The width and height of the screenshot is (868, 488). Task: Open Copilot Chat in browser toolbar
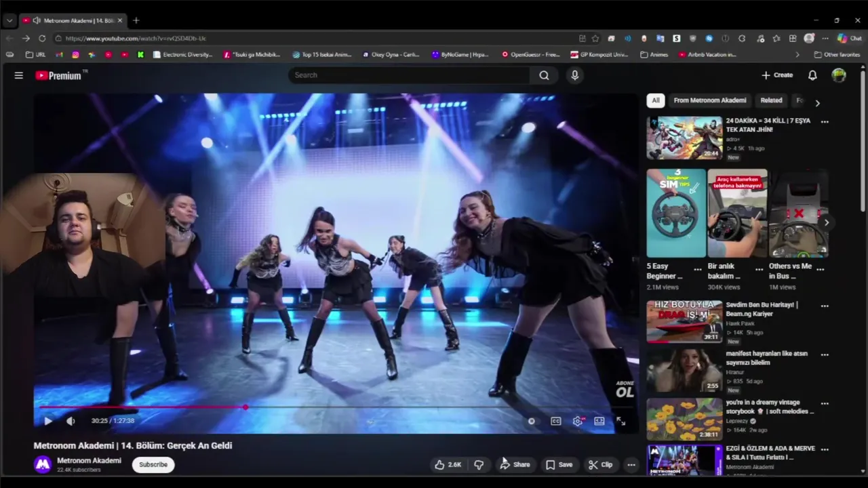tap(849, 39)
